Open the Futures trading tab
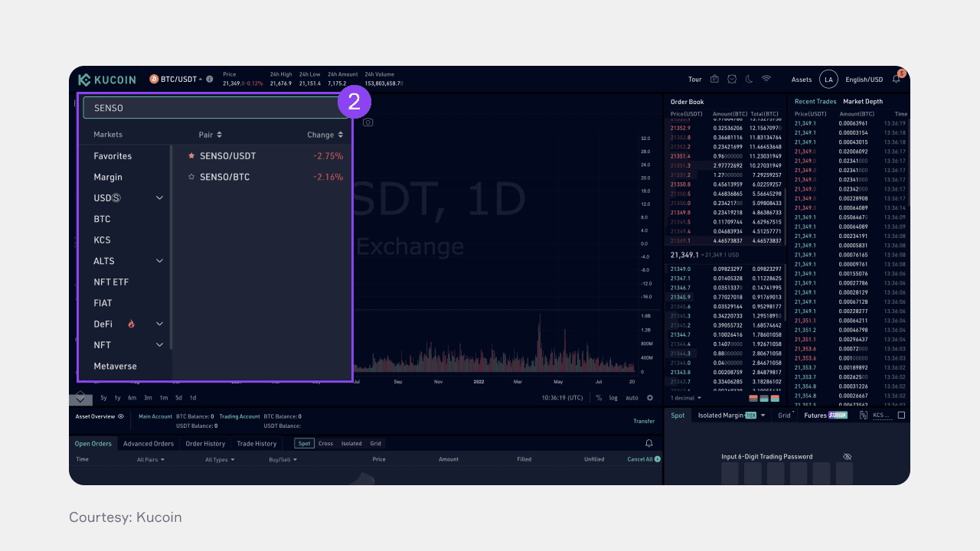The image size is (980, 551). (x=825, y=416)
